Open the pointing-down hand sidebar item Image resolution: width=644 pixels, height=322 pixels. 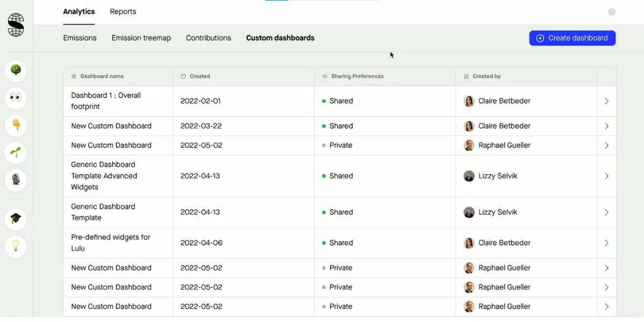16,125
